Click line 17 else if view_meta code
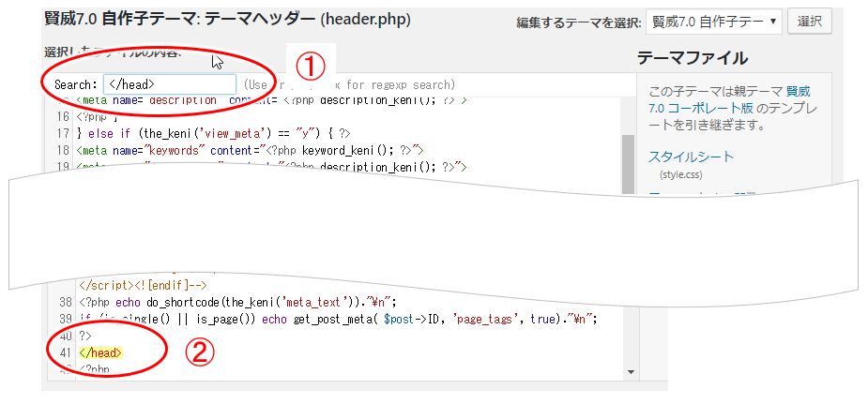Image resolution: width=868 pixels, height=404 pixels. click(x=213, y=133)
